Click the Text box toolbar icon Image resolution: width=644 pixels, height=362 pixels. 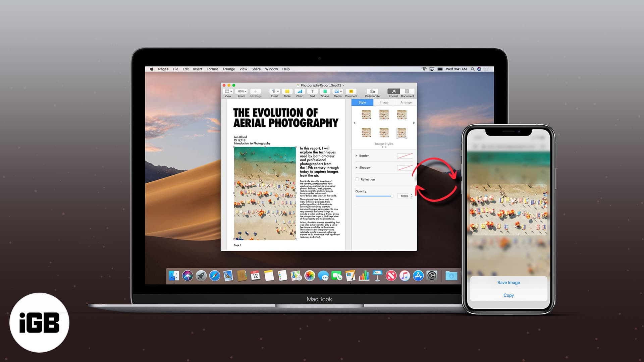tap(312, 91)
